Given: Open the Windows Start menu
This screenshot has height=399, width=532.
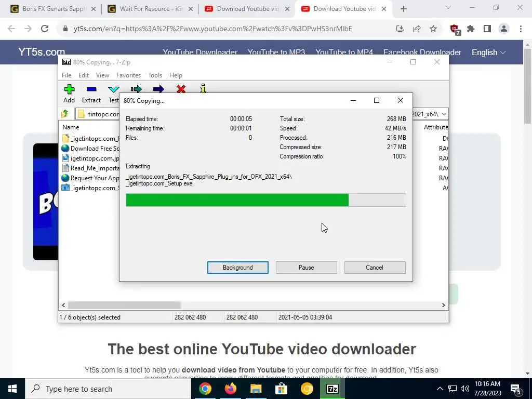Looking at the screenshot, I should tap(12, 389).
